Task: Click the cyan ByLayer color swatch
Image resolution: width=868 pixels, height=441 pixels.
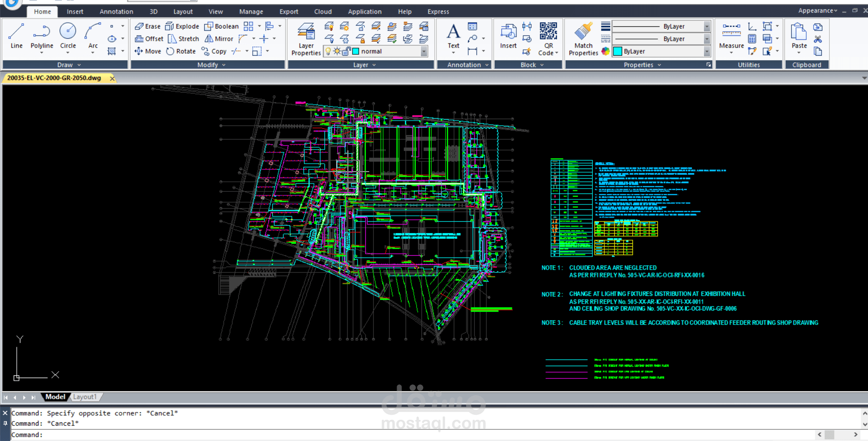Action: pyautogui.click(x=617, y=51)
